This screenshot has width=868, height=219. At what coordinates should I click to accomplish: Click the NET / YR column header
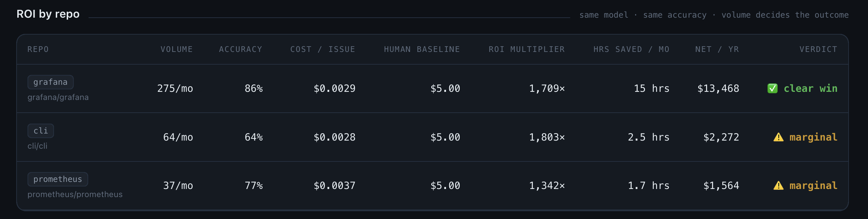coord(717,49)
